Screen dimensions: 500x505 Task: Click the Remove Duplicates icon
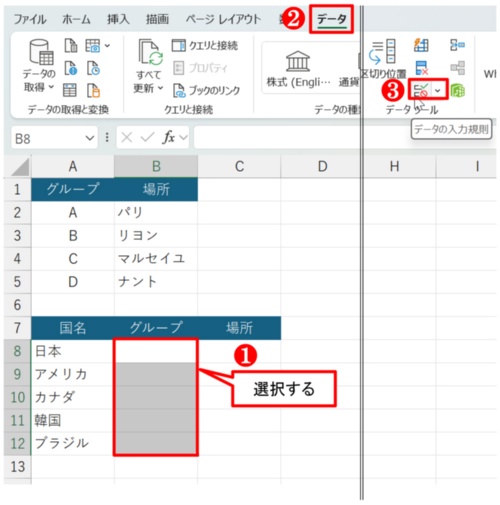421,68
